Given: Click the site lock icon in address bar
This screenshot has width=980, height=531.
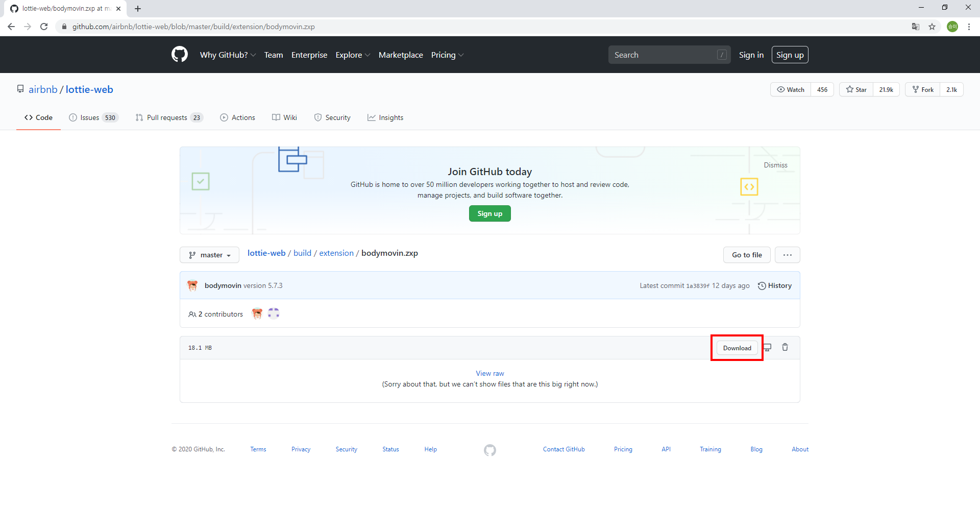Looking at the screenshot, I should tap(64, 27).
